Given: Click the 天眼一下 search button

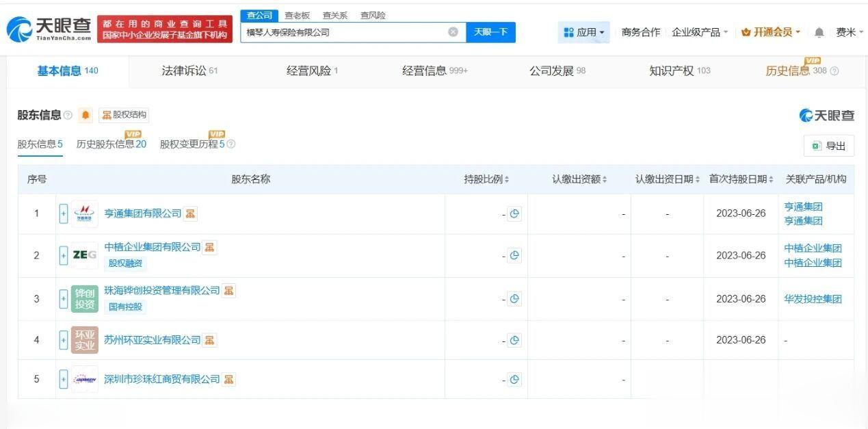Looking at the screenshot, I should pyautogui.click(x=490, y=32).
